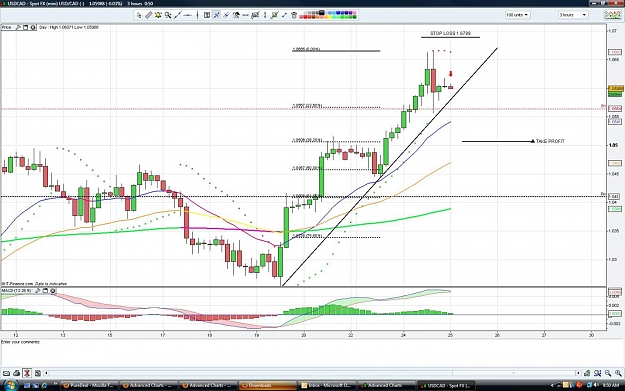
Task: Zoom in using the last magnifier icon
Action: pyautogui.click(x=618, y=373)
